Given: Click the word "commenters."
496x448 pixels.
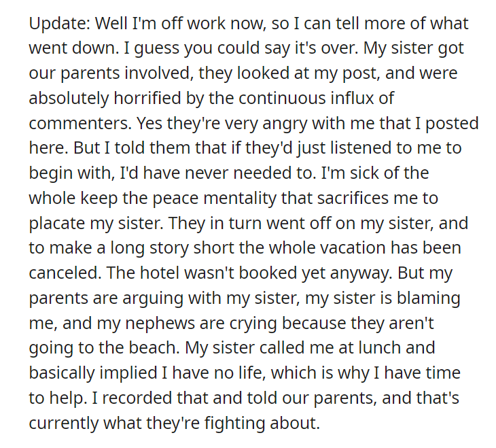Looking at the screenshot, I should [80, 123].
